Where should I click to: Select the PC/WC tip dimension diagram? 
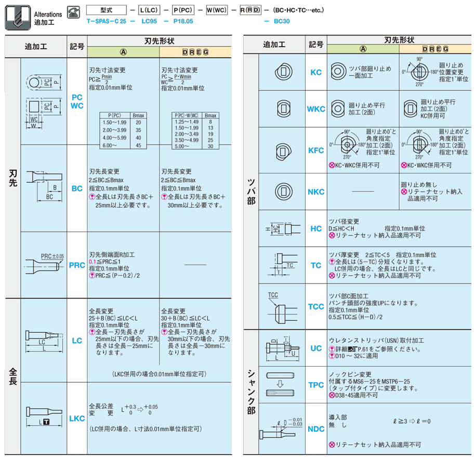click(43, 101)
